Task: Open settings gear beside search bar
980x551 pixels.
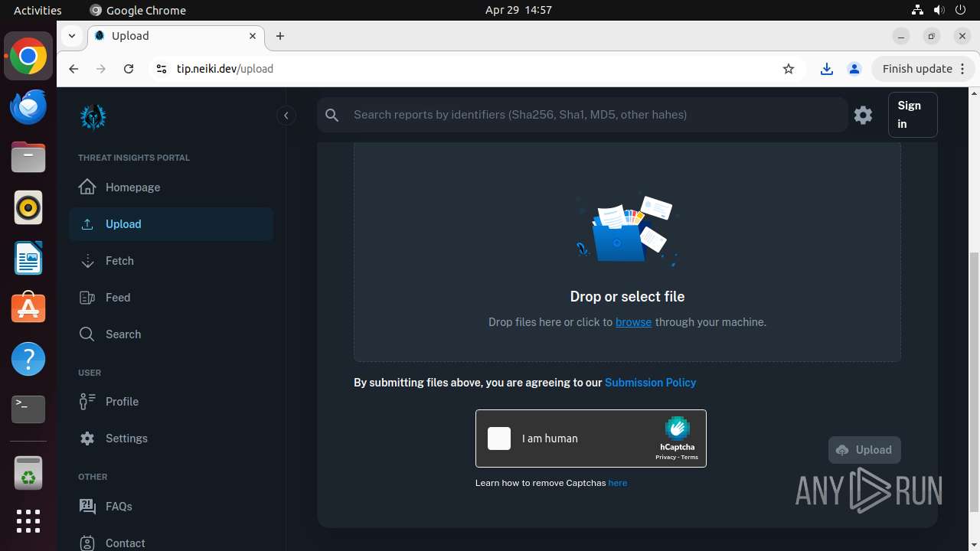Action: [864, 115]
